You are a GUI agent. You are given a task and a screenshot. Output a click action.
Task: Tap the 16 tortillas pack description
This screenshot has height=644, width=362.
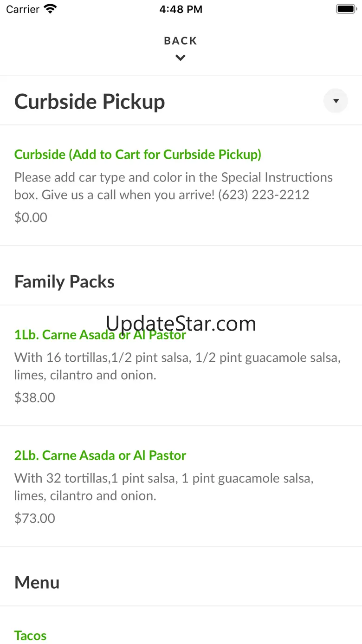(177, 366)
